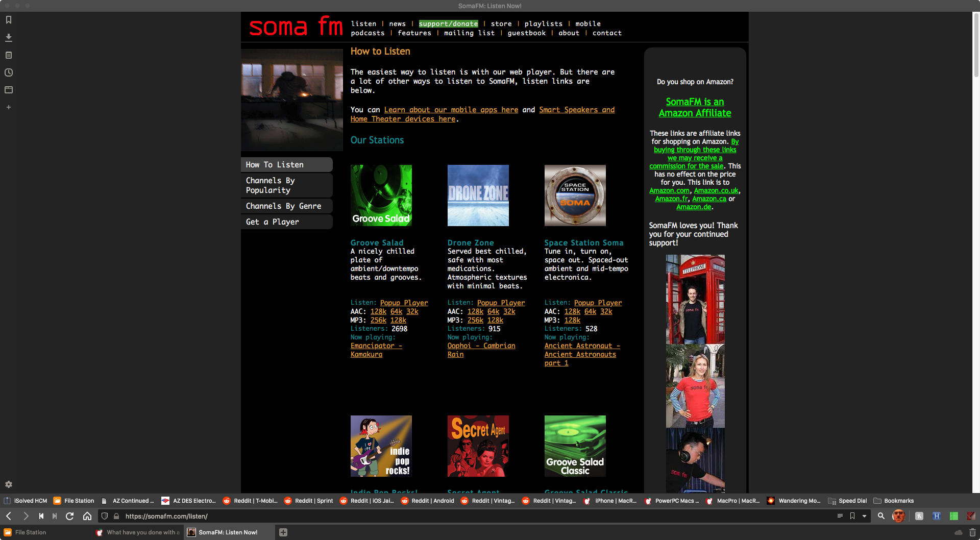This screenshot has width=980, height=540.
Task: Open the AZ DES Electro... bookmark
Action: [189, 501]
